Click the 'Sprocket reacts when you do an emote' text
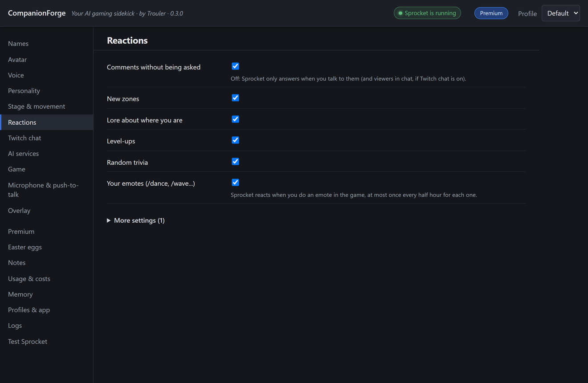Image resolution: width=588 pixels, height=383 pixels. (x=354, y=195)
